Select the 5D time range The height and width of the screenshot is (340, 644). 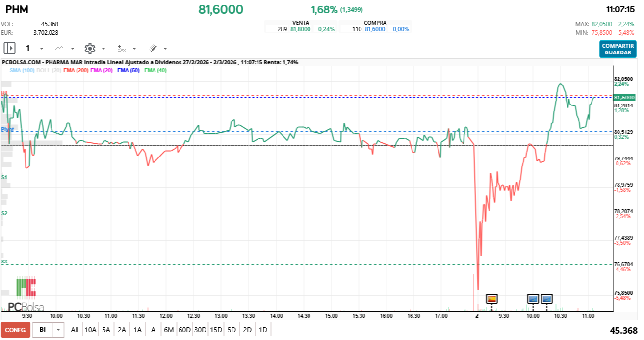tap(232, 330)
